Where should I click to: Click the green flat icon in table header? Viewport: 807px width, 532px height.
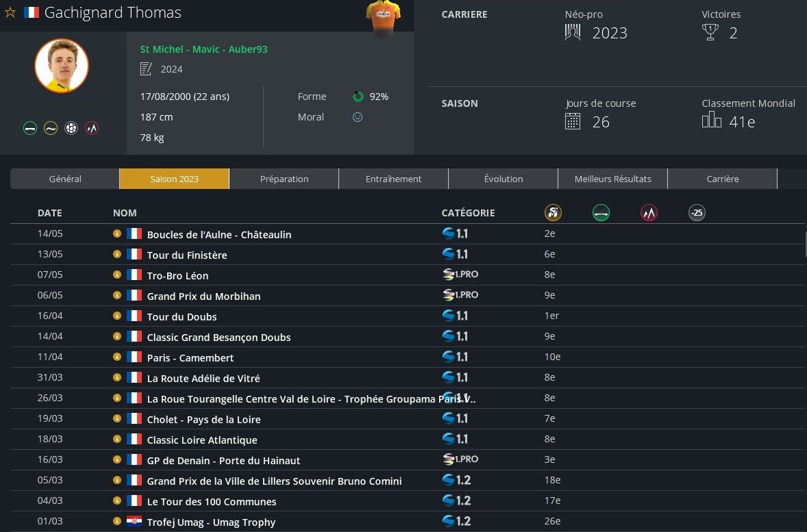tap(601, 212)
